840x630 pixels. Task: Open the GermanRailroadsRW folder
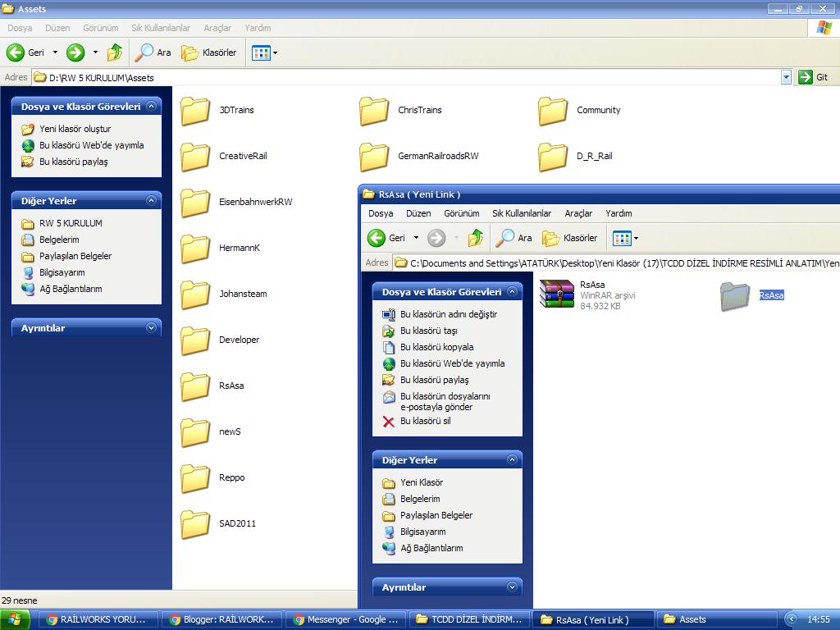point(419,157)
